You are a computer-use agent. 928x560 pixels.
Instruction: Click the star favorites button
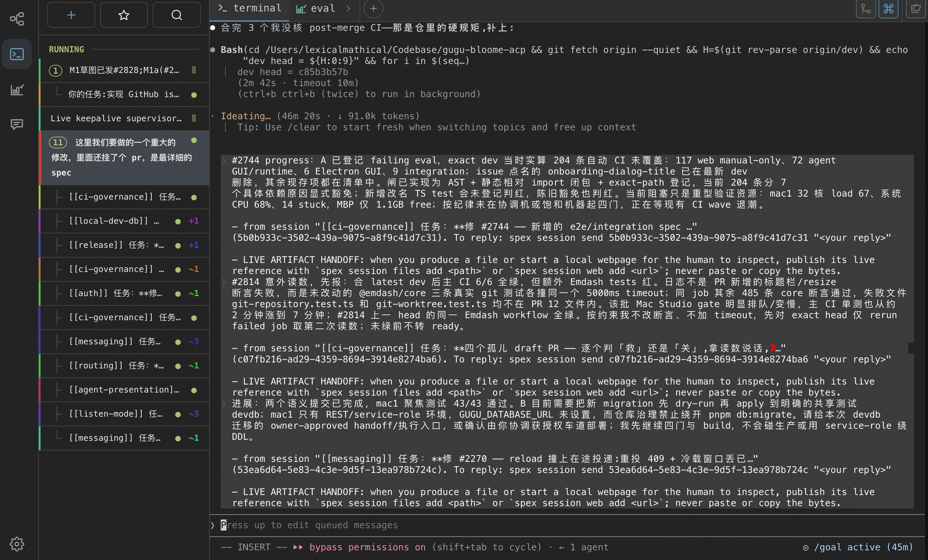[124, 15]
